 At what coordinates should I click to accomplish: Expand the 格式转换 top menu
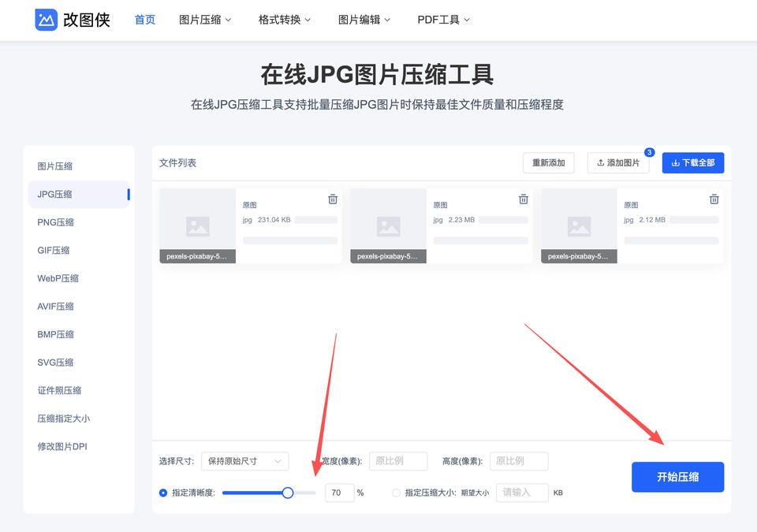(285, 20)
